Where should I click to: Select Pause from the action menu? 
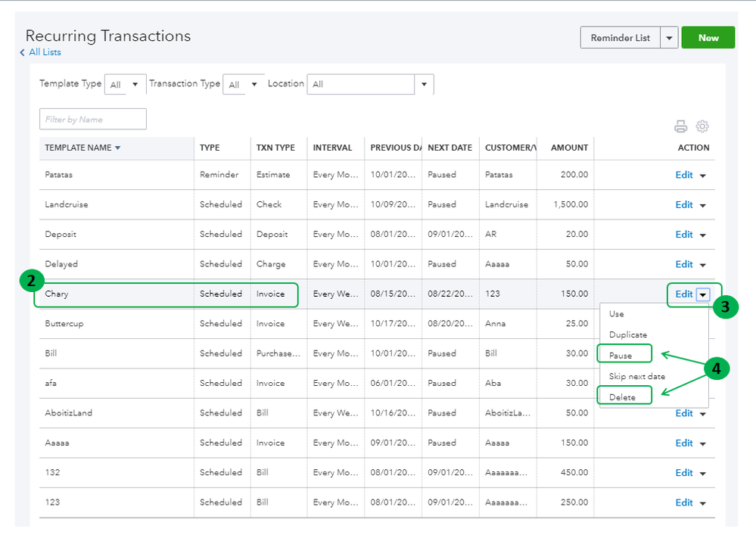pyautogui.click(x=621, y=355)
